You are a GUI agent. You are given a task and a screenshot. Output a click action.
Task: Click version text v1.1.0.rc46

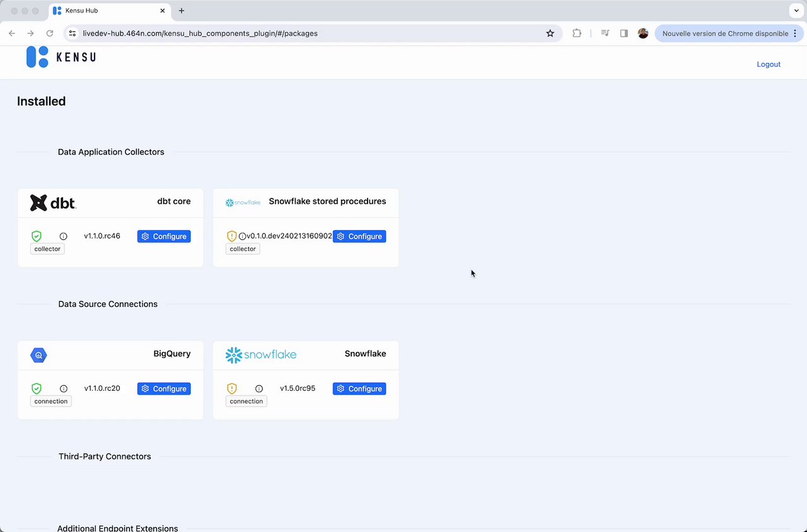click(102, 236)
